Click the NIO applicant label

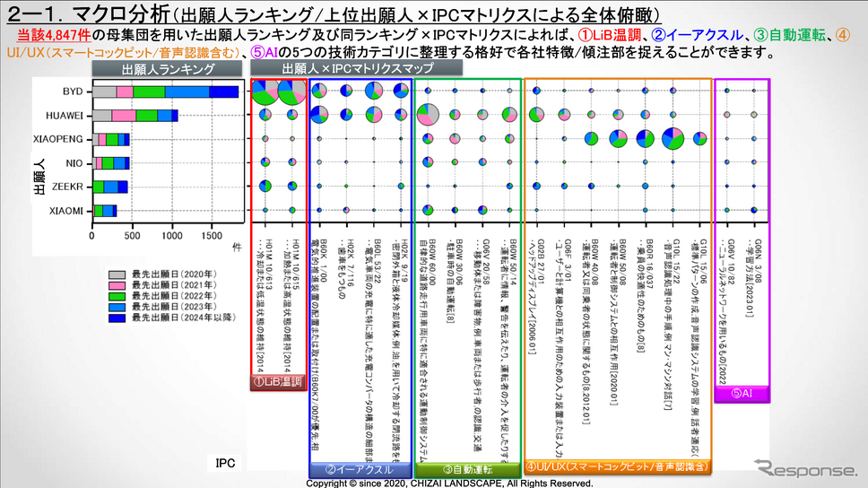coord(74,163)
